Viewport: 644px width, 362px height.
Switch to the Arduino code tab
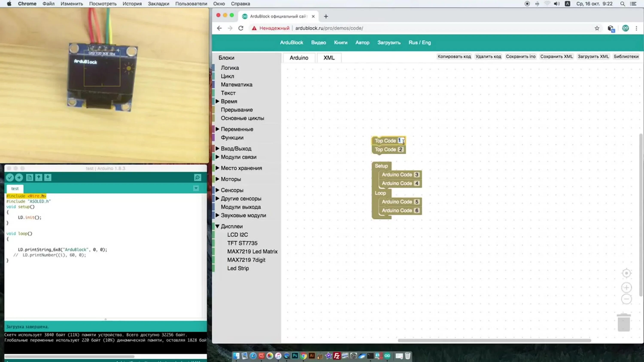(x=299, y=58)
